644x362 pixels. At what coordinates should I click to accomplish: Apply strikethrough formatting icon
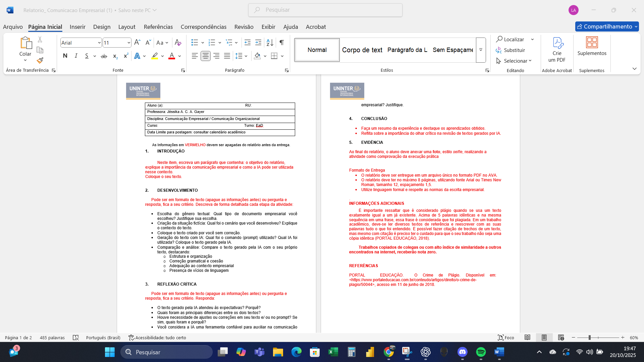(104, 56)
